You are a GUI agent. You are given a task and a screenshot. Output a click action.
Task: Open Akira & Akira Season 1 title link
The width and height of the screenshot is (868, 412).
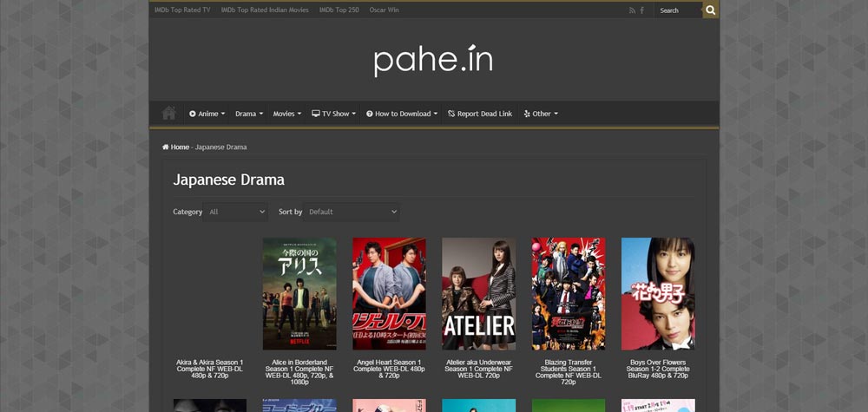210,369
